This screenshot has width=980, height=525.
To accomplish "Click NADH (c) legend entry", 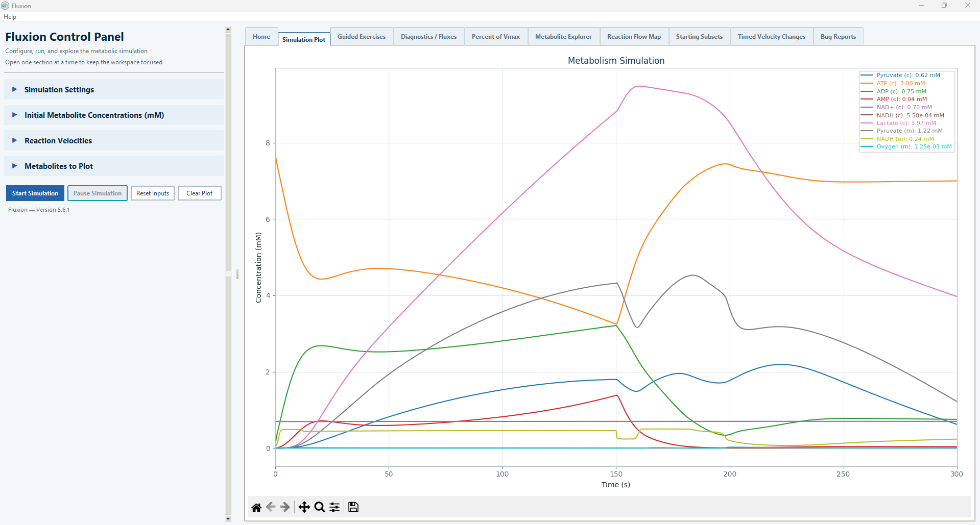I will click(x=910, y=115).
